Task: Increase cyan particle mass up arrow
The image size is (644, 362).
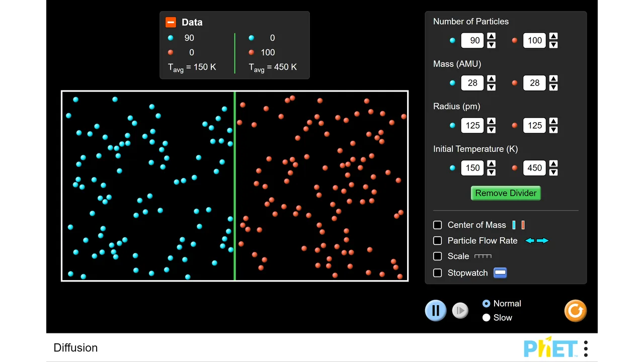Action: [x=492, y=78]
